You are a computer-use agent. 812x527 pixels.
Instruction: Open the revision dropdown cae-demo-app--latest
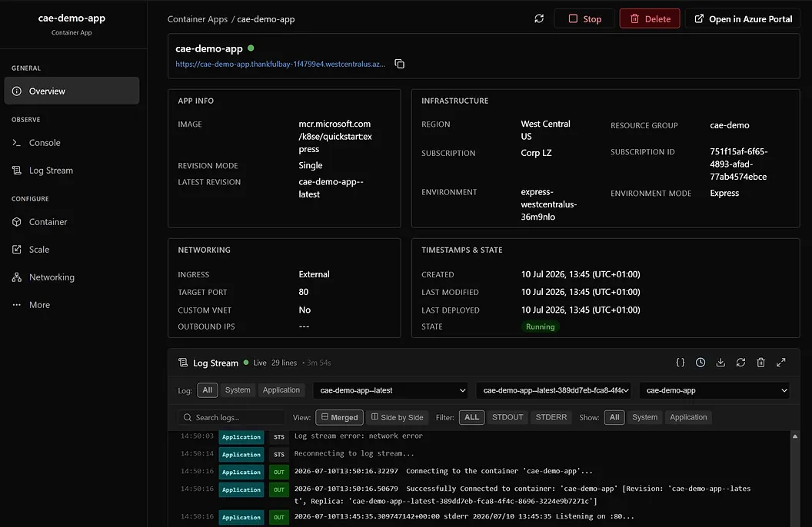391,390
